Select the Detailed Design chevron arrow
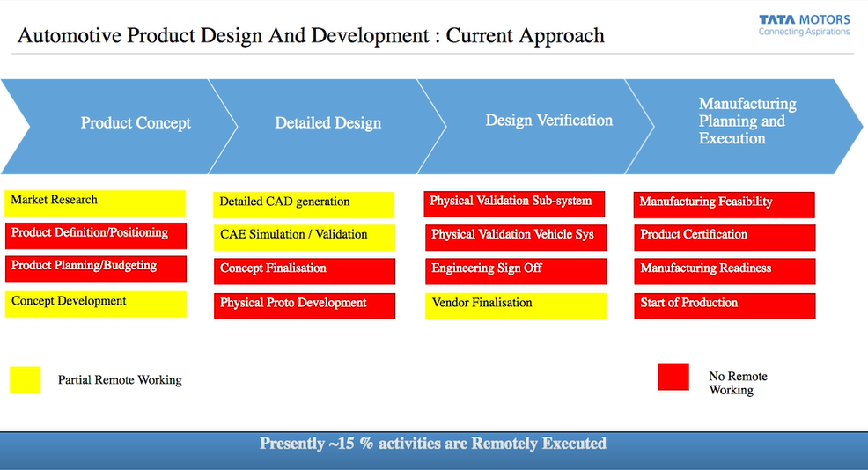This screenshot has height=470, width=868. coord(327,124)
